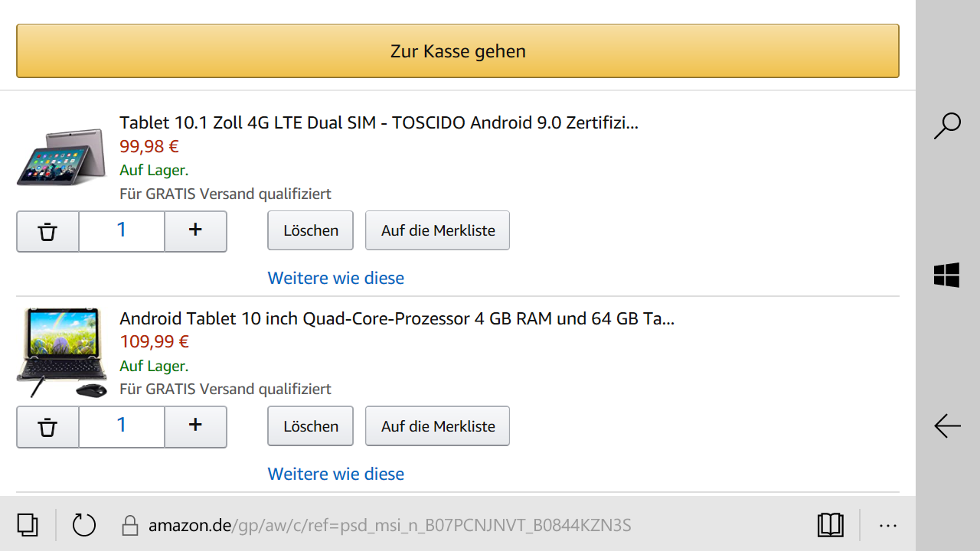Click the TOSCIDO tablet product thumbnail

61,157
